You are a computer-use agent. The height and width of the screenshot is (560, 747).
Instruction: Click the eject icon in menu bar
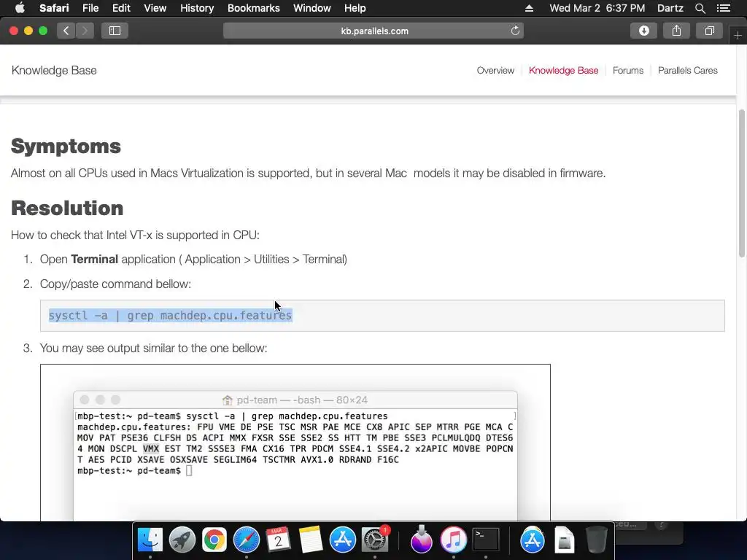[529, 8]
